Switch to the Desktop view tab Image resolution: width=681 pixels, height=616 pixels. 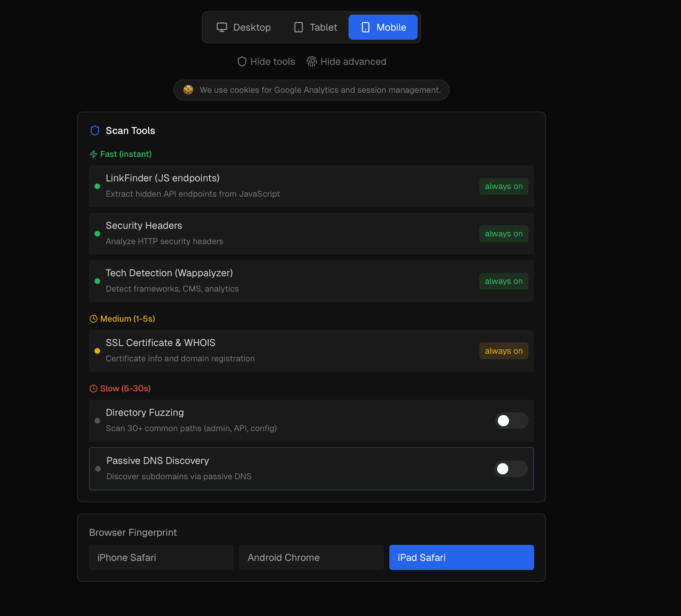(x=244, y=27)
